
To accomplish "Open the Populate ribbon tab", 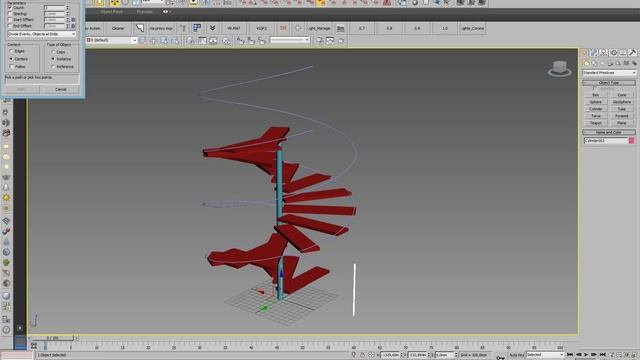I will (144, 12).
